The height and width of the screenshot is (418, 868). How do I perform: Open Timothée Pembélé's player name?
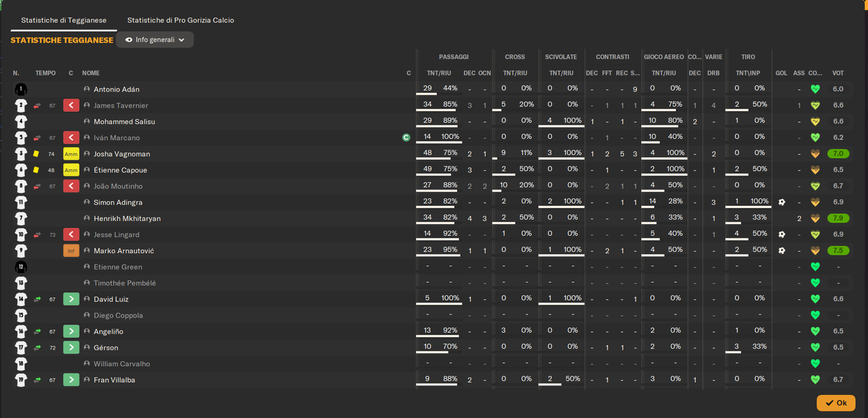(x=125, y=283)
